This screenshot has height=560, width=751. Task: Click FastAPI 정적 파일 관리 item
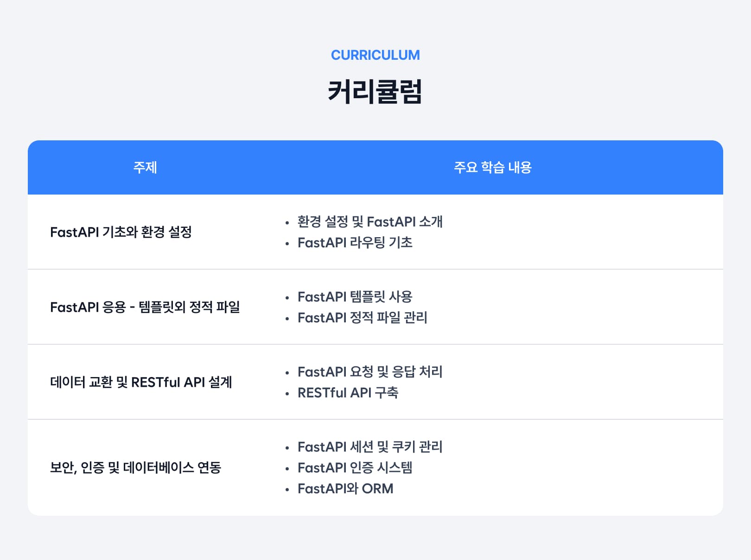tap(363, 318)
